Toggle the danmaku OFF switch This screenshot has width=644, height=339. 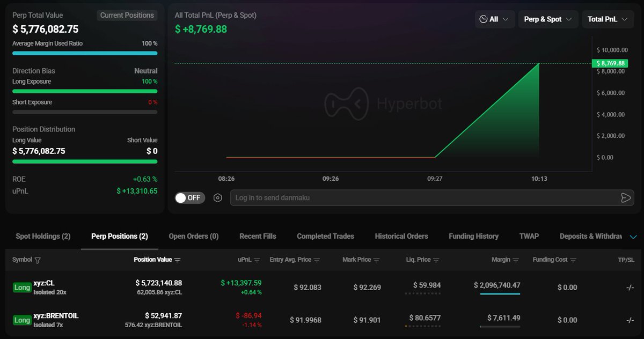click(189, 197)
